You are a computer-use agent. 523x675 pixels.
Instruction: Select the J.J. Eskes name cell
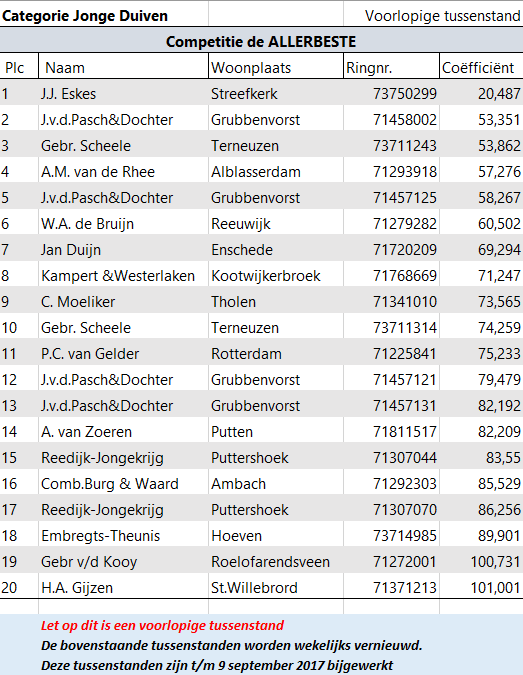(x=123, y=94)
